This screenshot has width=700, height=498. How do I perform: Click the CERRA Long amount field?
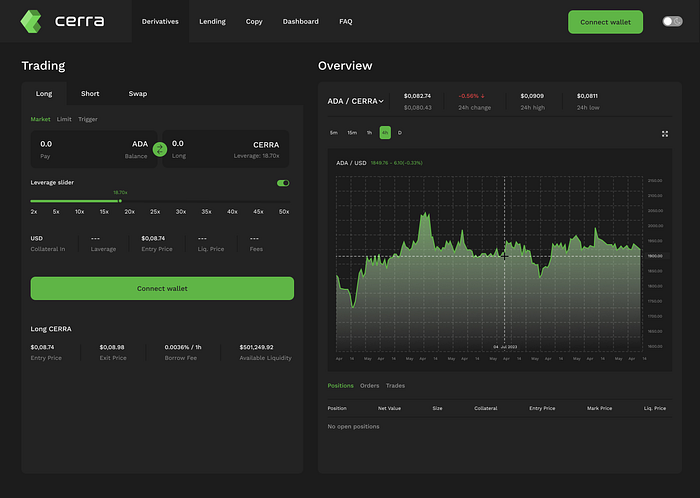[225, 149]
